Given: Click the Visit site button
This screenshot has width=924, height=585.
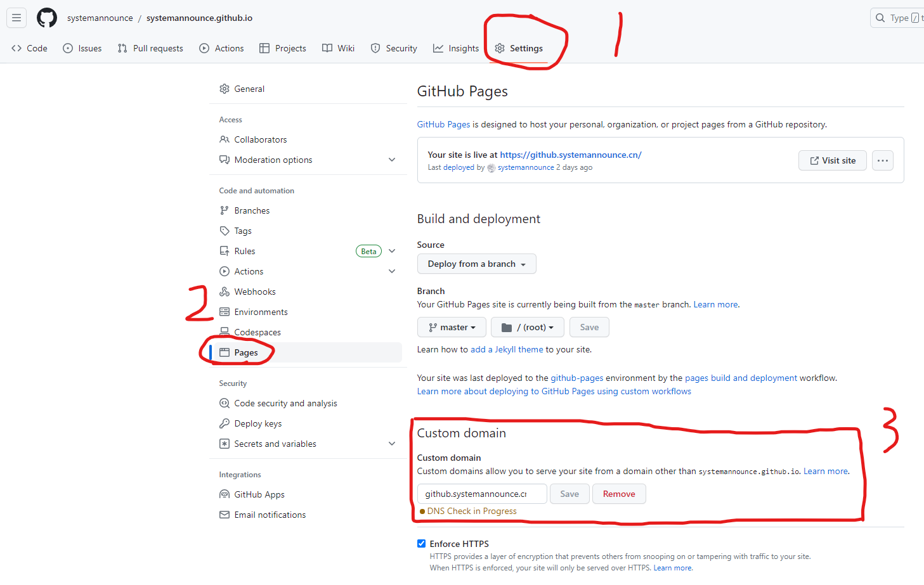Looking at the screenshot, I should tap(832, 160).
